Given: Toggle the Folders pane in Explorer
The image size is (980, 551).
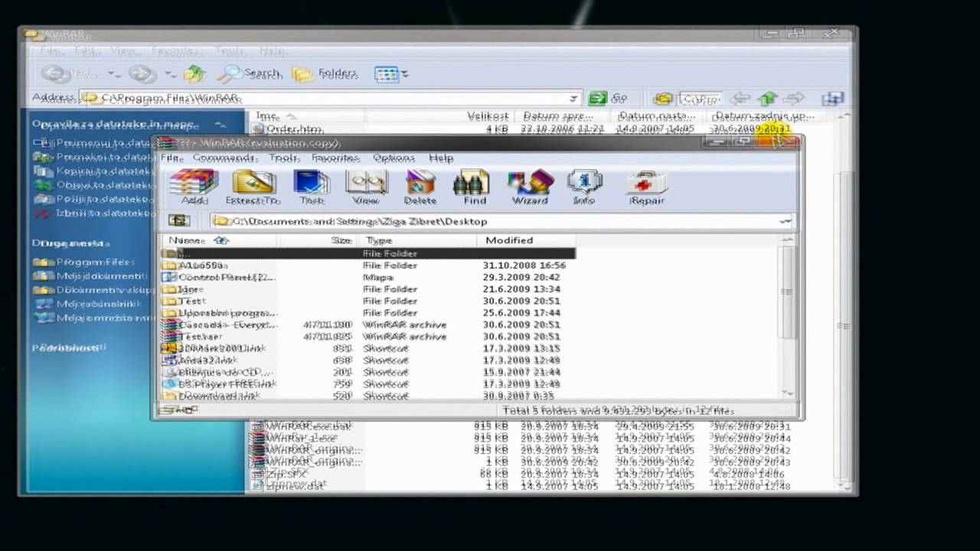Looking at the screenshot, I should pyautogui.click(x=325, y=74).
